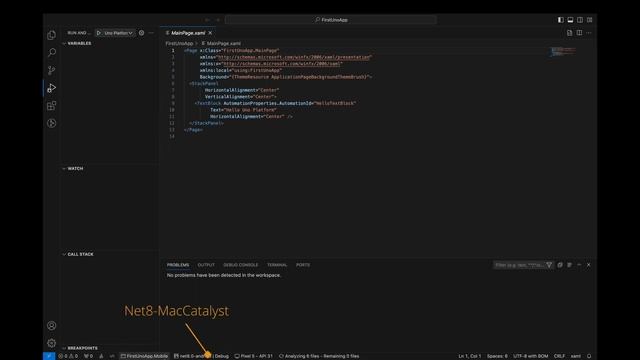Open customize layout icon
The width and height of the screenshot is (640, 360).
[x=589, y=20]
